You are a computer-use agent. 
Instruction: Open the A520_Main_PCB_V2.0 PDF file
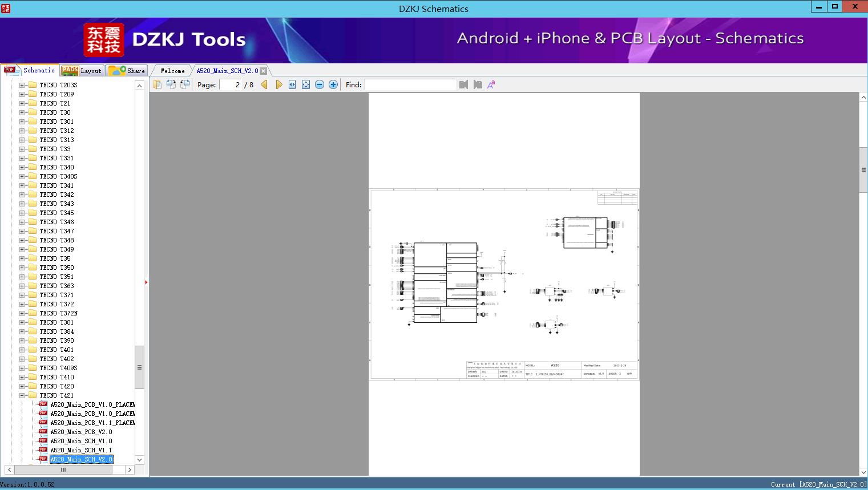coord(81,432)
